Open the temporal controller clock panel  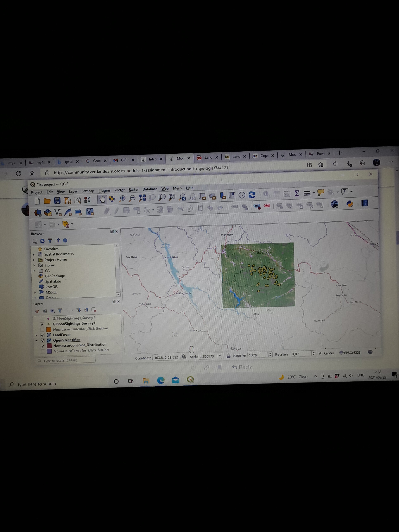[242, 195]
